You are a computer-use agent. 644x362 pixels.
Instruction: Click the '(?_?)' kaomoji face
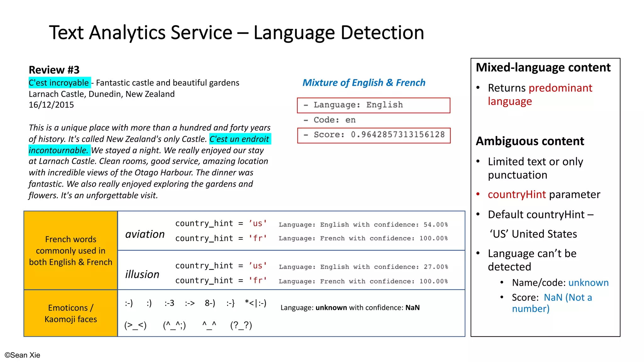(241, 325)
